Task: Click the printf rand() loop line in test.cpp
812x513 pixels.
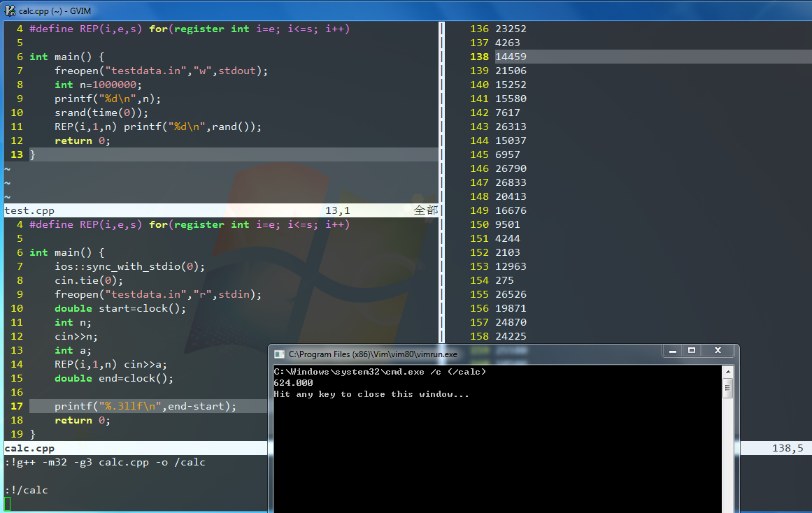Action: pos(158,127)
